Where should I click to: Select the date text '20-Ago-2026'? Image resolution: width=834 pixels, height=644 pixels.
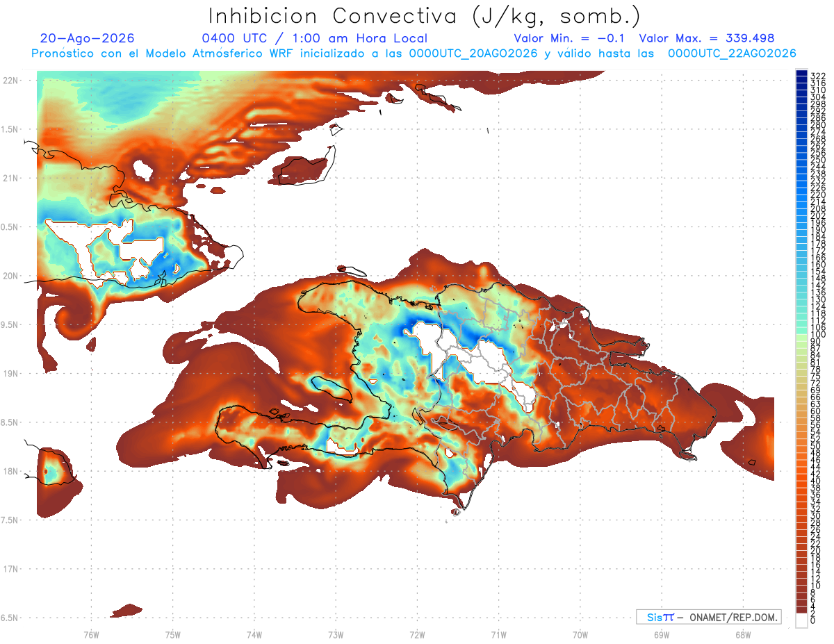point(87,38)
